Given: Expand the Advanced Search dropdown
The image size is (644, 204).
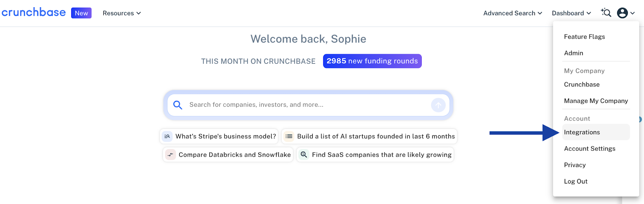Looking at the screenshot, I should [x=513, y=13].
